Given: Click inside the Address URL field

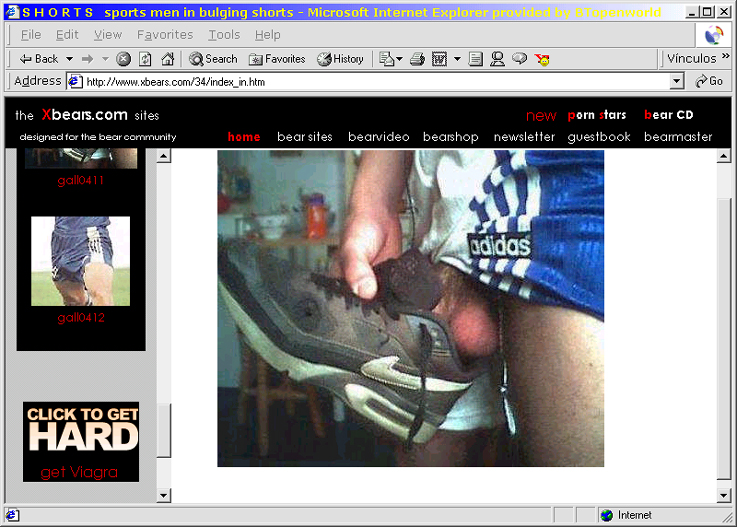Looking at the screenshot, I should [x=370, y=81].
